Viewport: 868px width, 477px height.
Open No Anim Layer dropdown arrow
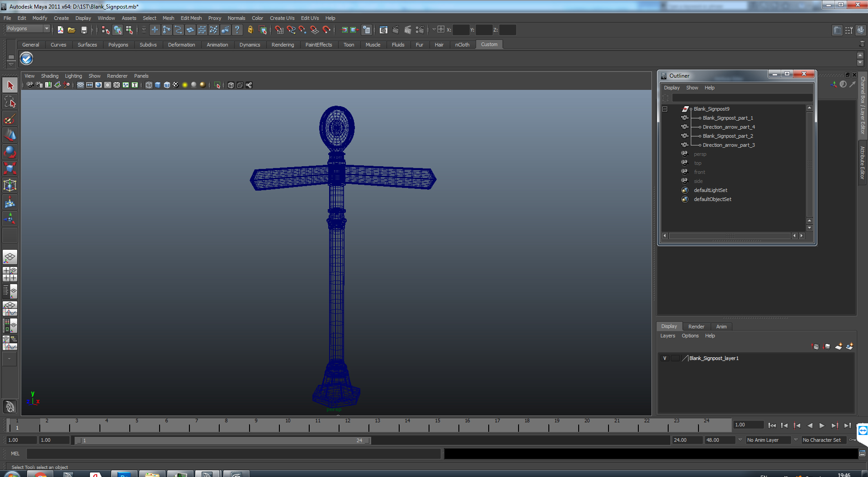tap(740, 440)
